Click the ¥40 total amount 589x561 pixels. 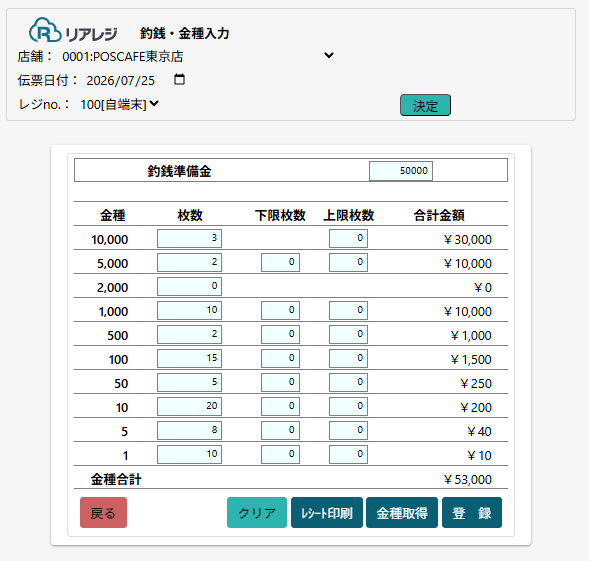coord(479,432)
